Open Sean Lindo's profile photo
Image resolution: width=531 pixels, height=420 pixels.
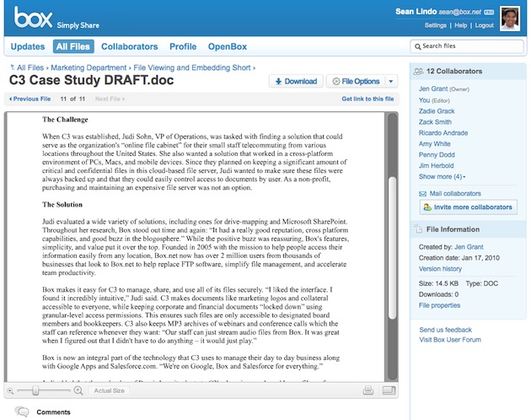pos(510,19)
